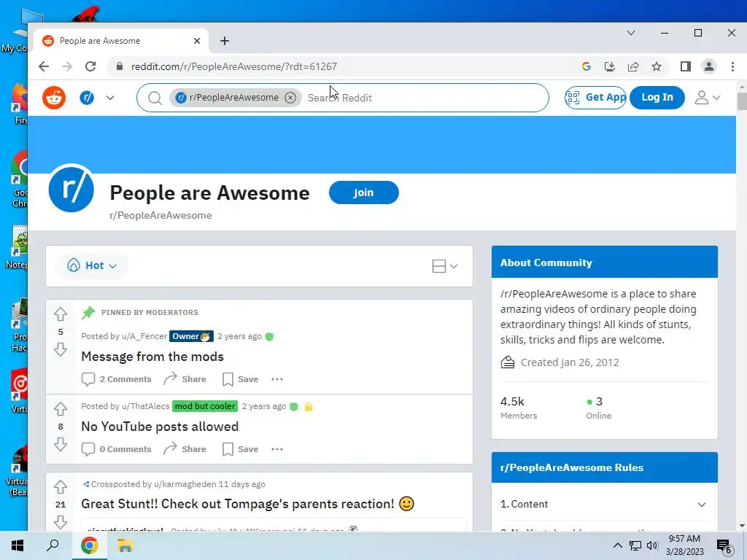This screenshot has width=747, height=560.
Task: Open u/karmagheden user profile link
Action: coord(185,484)
